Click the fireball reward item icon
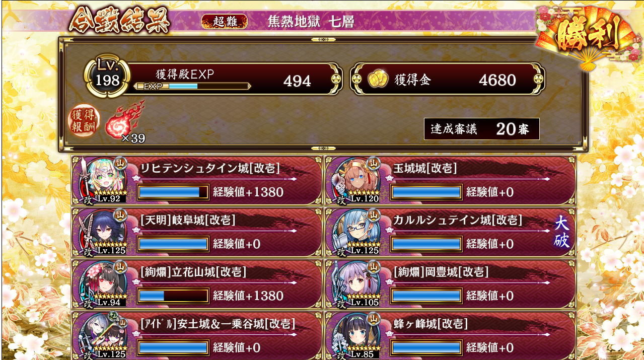This screenshot has height=360, width=644. (124, 121)
